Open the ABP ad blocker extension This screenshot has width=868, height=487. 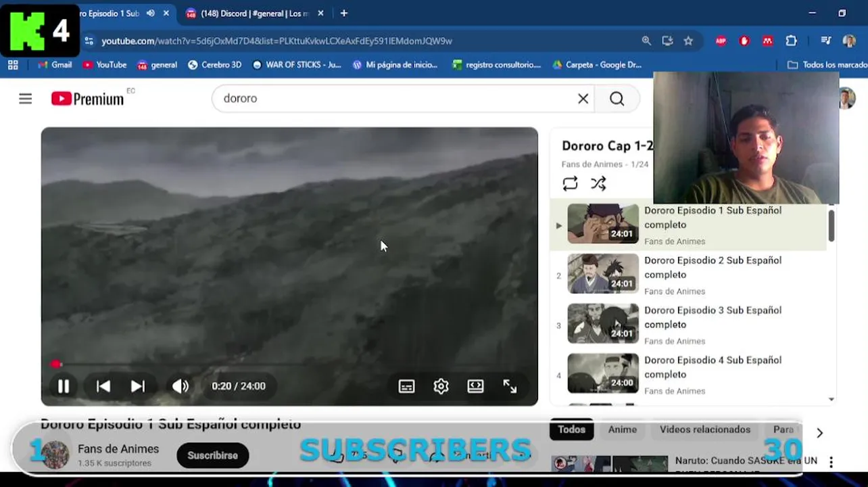pyautogui.click(x=721, y=41)
